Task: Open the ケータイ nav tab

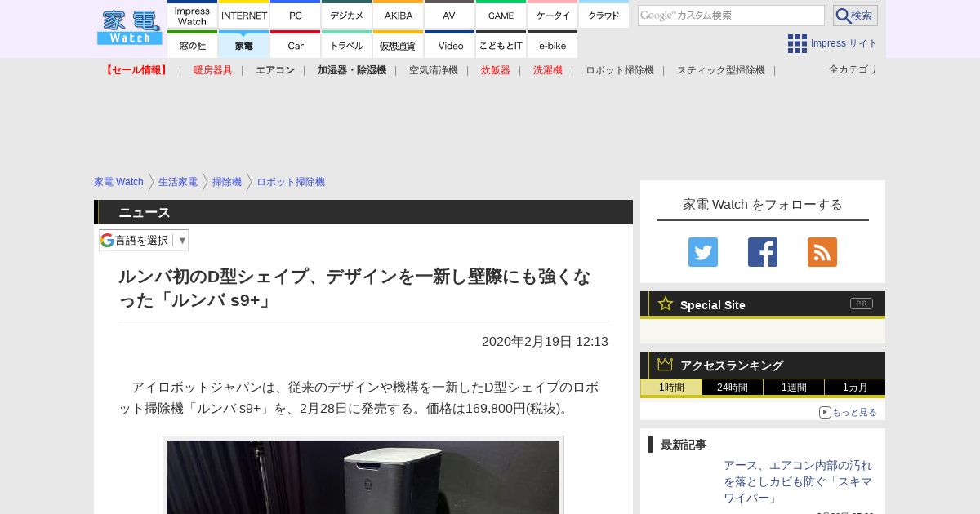Action: coord(553,16)
